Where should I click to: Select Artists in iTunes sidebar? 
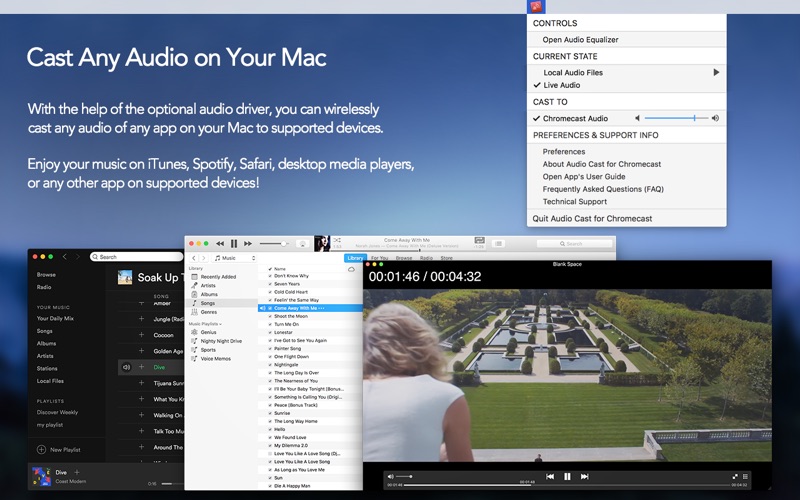[208, 286]
